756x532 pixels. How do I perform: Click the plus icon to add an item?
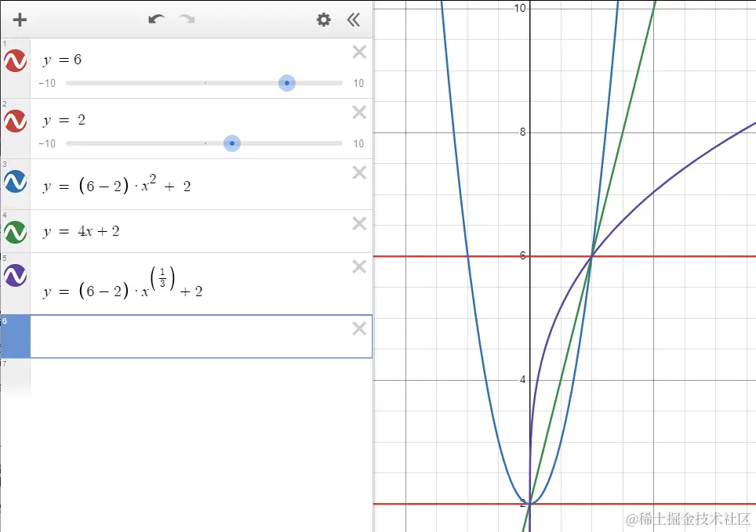coord(20,20)
